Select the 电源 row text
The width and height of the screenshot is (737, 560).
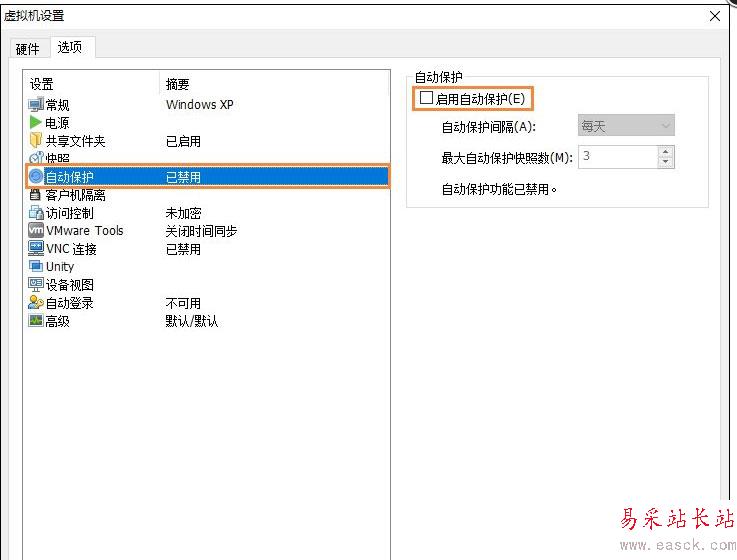click(x=57, y=123)
